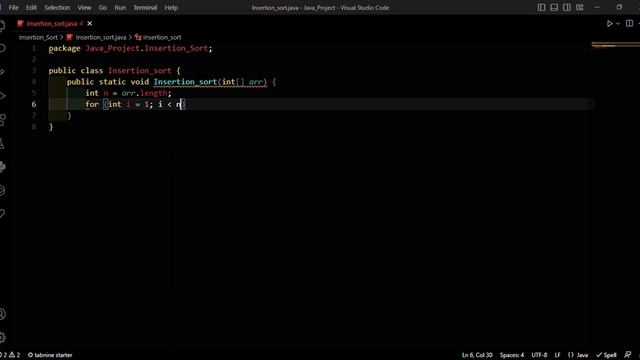This screenshot has width=640, height=360.
Task: Click line number 4 in gutter
Action: coord(34,82)
